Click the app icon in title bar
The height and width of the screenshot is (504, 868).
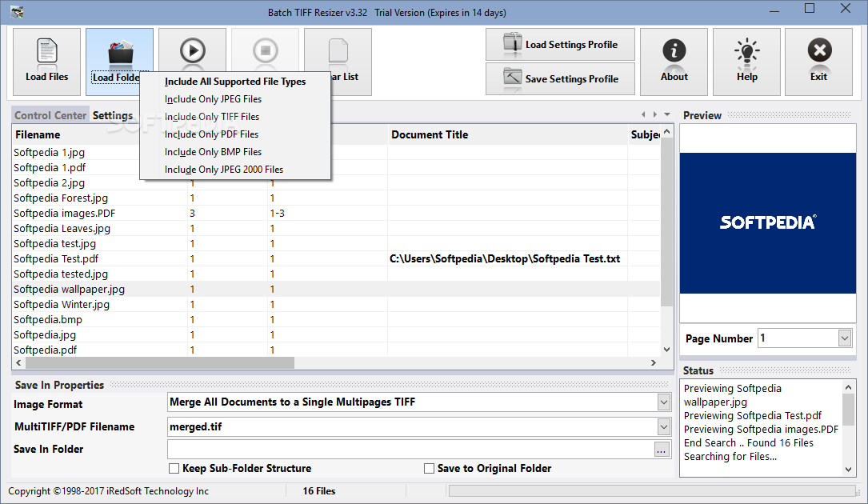(17, 12)
